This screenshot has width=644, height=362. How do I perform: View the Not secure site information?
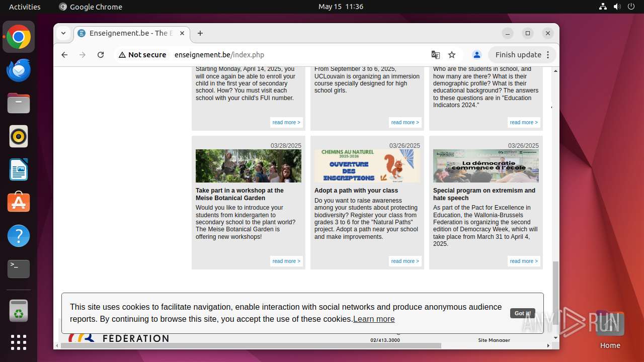pyautogui.click(x=142, y=55)
